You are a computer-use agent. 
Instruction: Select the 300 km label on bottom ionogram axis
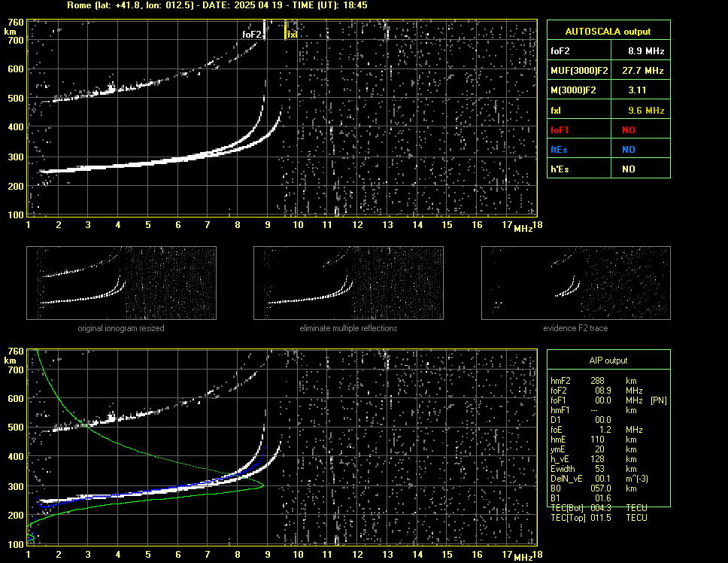15,486
